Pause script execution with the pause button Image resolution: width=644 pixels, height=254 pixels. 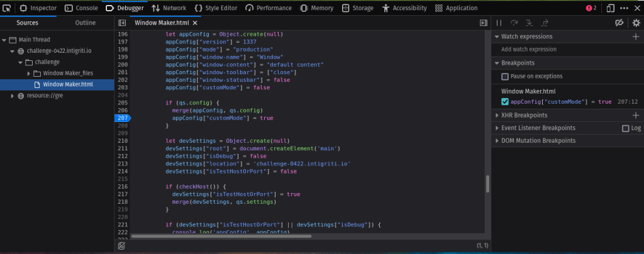pyautogui.click(x=499, y=23)
